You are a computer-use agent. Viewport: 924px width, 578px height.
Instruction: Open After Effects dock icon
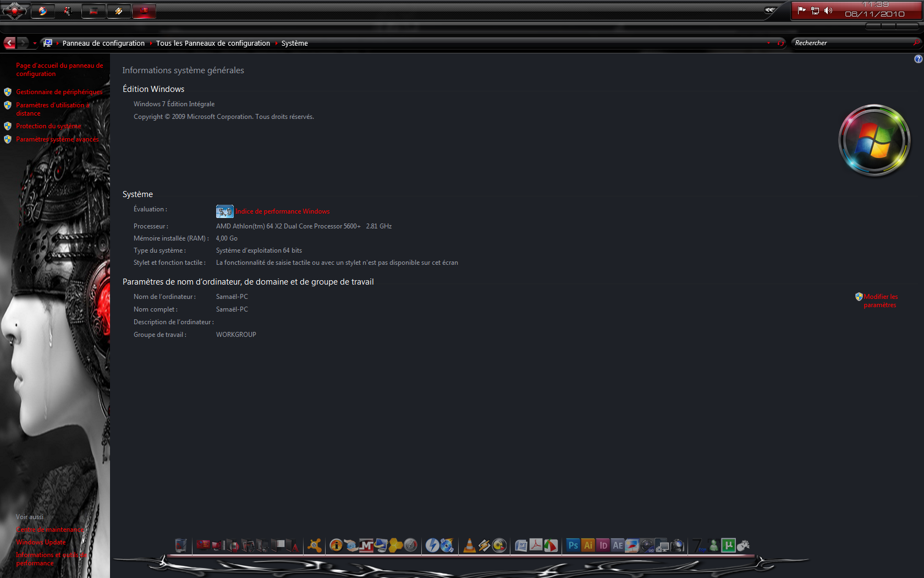[618, 546]
